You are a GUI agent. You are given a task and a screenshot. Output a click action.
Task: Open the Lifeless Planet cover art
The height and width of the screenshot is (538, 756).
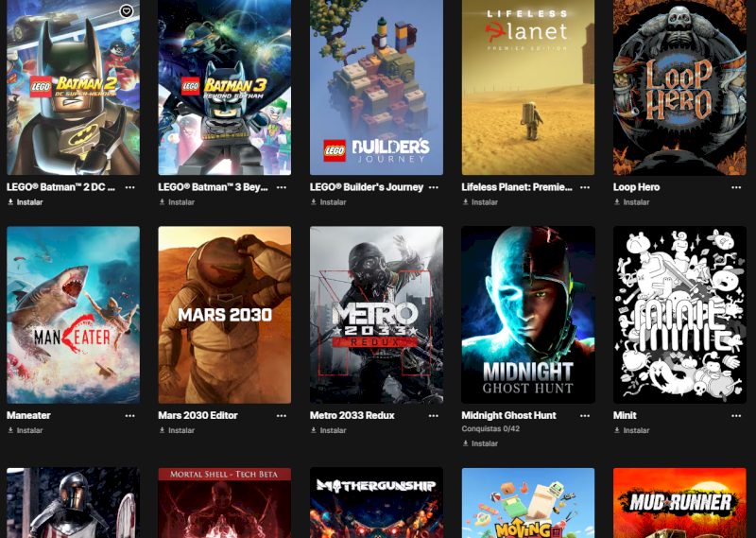[528, 87]
